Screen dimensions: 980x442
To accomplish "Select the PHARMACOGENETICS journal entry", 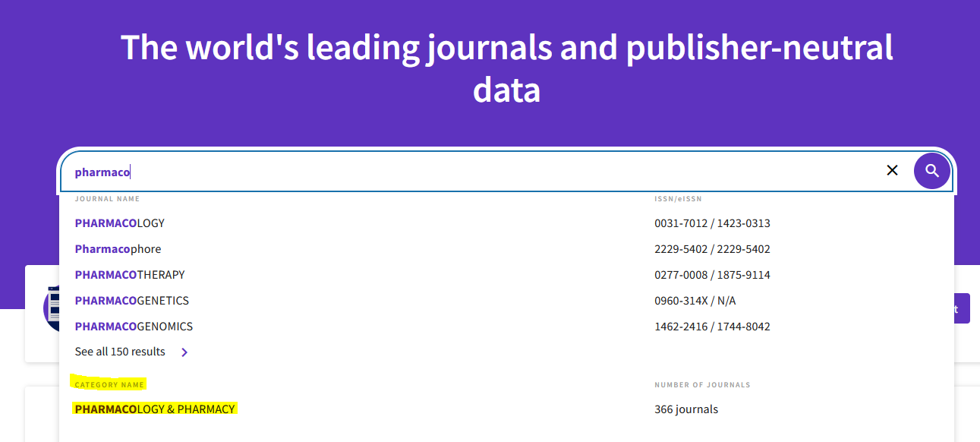I will (x=132, y=301).
